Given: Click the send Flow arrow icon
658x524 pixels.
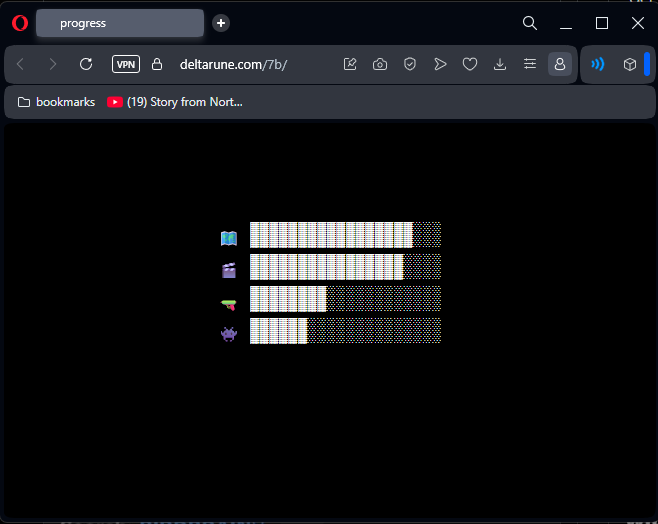Looking at the screenshot, I should tap(440, 64).
